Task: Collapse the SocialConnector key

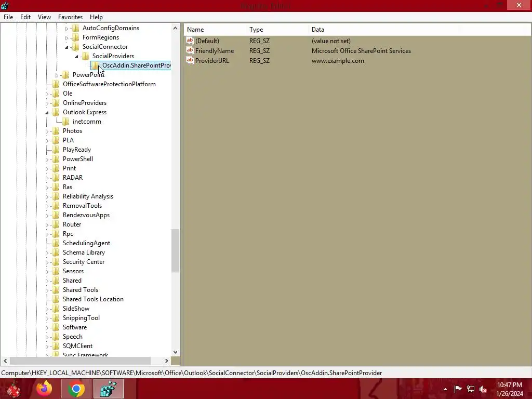Action: 67,47
